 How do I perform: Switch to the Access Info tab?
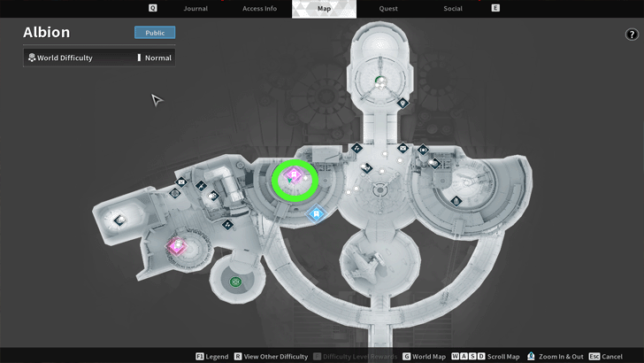pos(259,8)
